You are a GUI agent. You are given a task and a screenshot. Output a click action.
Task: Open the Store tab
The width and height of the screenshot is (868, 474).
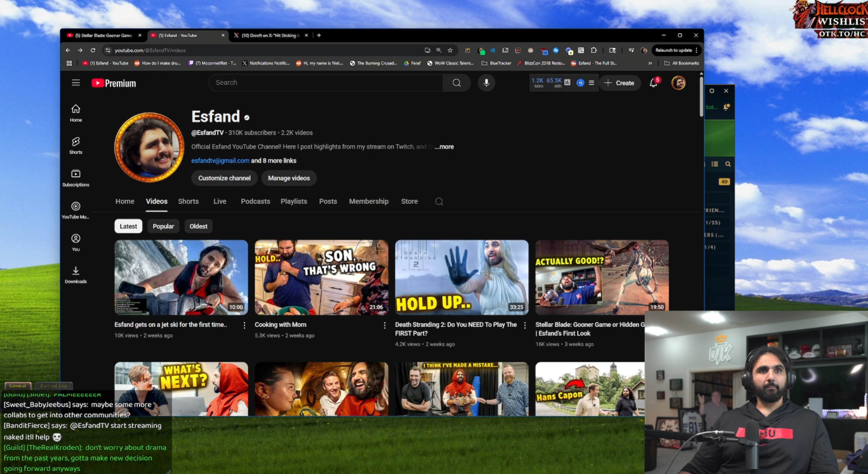click(x=409, y=201)
